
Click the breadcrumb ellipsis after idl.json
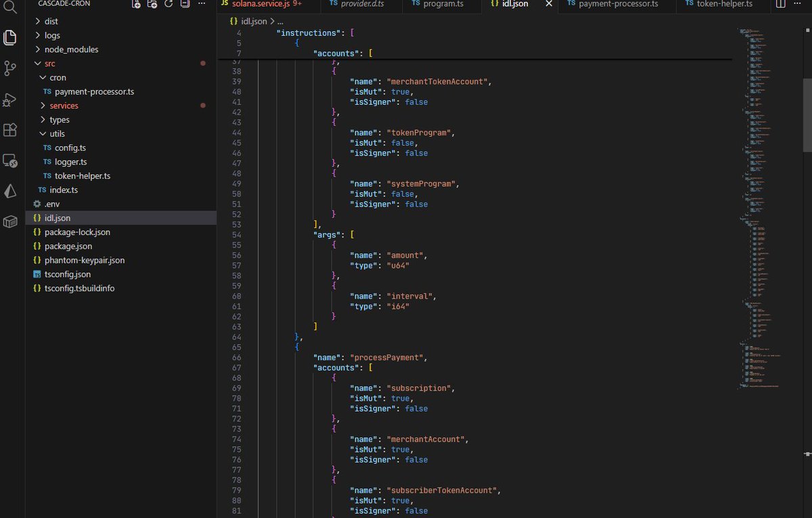(280, 22)
